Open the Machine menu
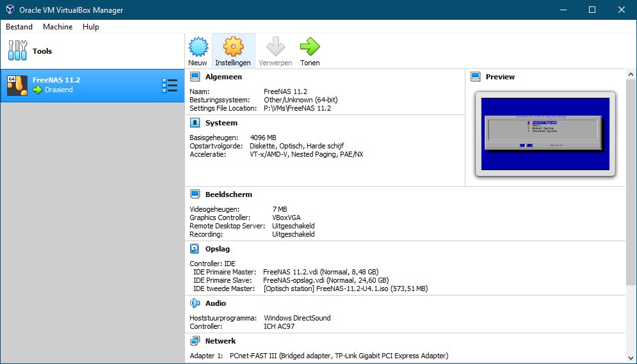The width and height of the screenshot is (637, 364). click(58, 27)
